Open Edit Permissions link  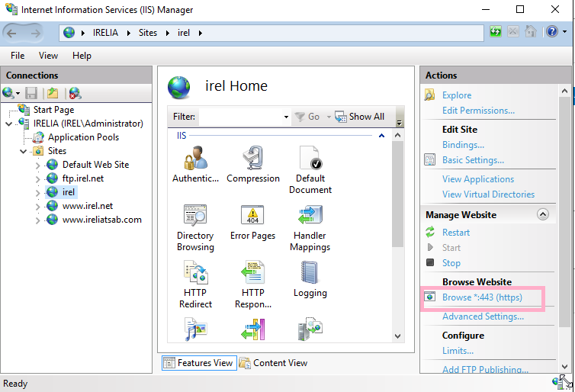[x=478, y=111]
